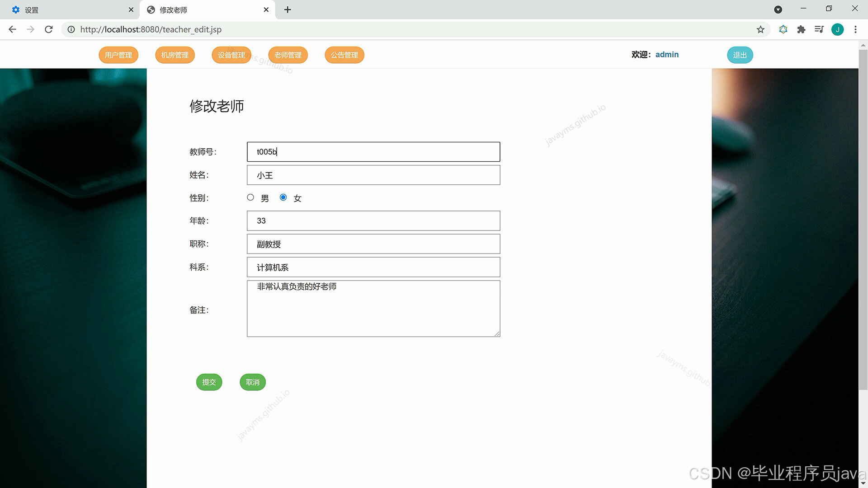868x488 pixels.
Task: Log out with the 退出 button
Action: tap(740, 55)
